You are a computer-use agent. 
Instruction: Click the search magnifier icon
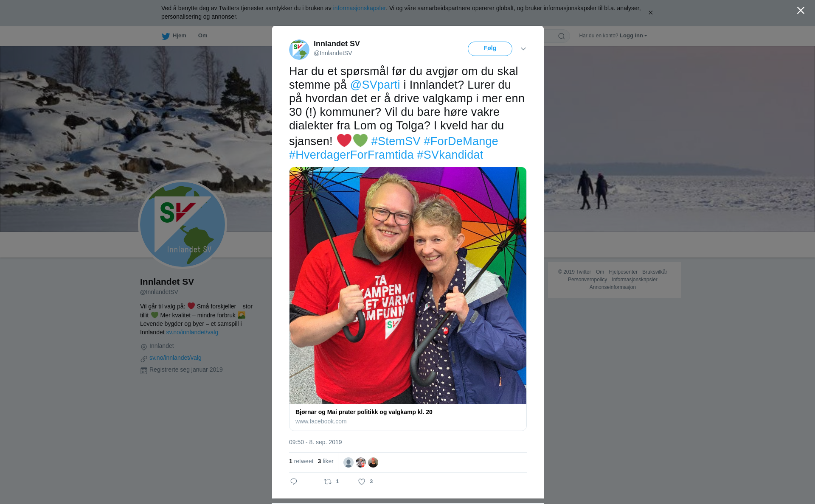(562, 36)
